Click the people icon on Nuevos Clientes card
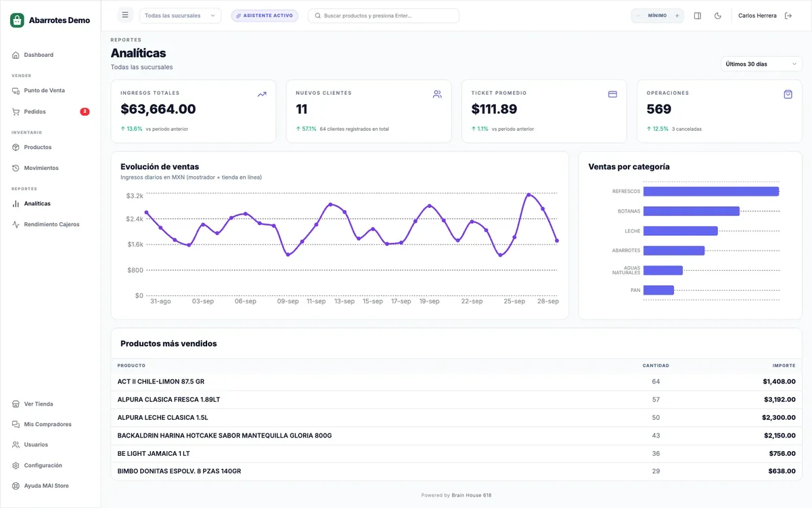 (x=437, y=94)
